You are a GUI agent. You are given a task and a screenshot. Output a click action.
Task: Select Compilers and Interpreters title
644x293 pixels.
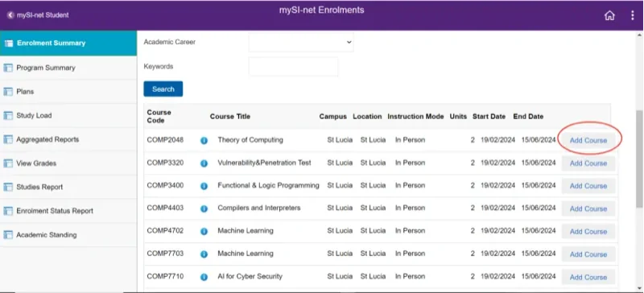click(x=259, y=208)
